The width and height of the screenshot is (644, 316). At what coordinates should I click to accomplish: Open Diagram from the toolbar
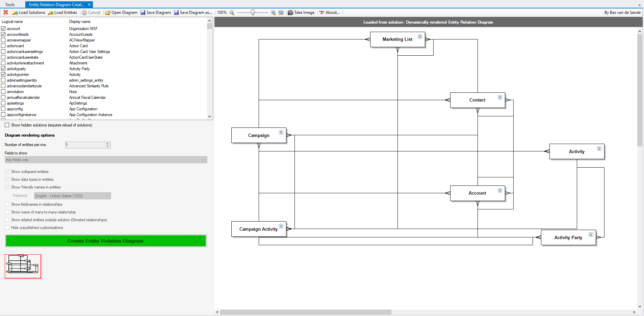click(x=121, y=12)
